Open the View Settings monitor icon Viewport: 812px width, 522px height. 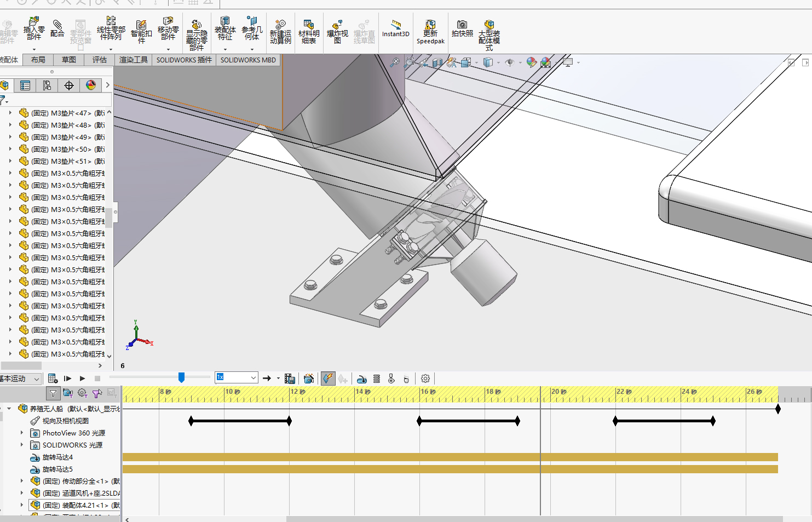coord(568,62)
